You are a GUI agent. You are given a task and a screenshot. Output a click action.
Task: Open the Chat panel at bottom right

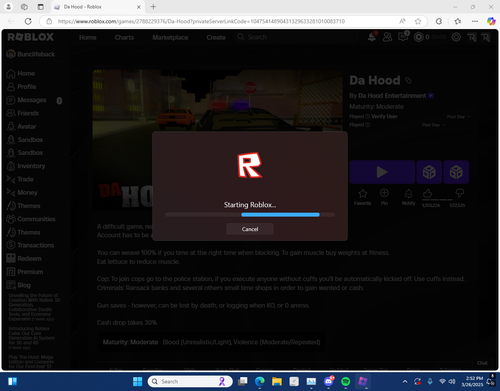pyautogui.click(x=482, y=363)
